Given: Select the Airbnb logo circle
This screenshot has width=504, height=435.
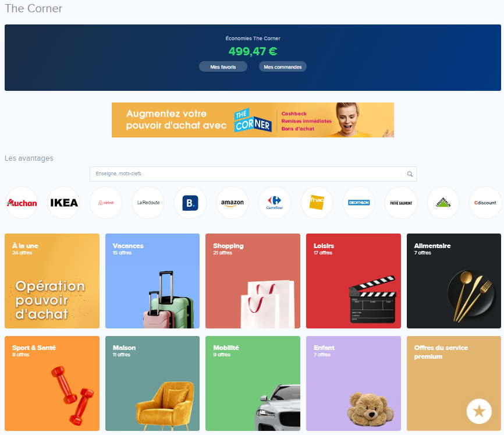Looking at the screenshot, I should (x=106, y=203).
